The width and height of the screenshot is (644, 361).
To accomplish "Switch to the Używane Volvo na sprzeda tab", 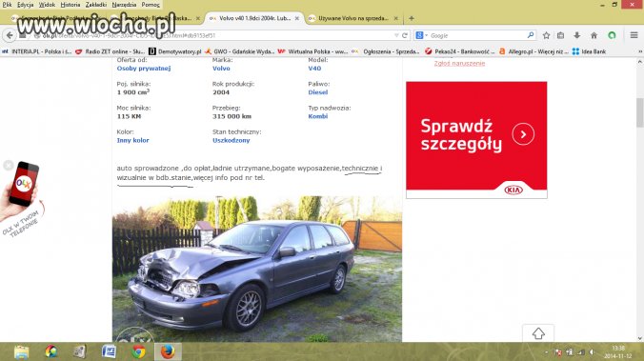I will pos(353,18).
